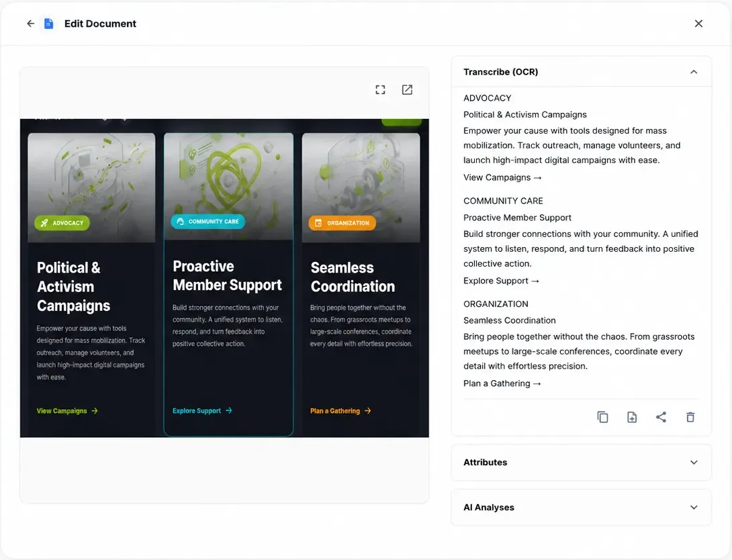
Task: Click the add-to-document file icon
Action: coord(632,417)
